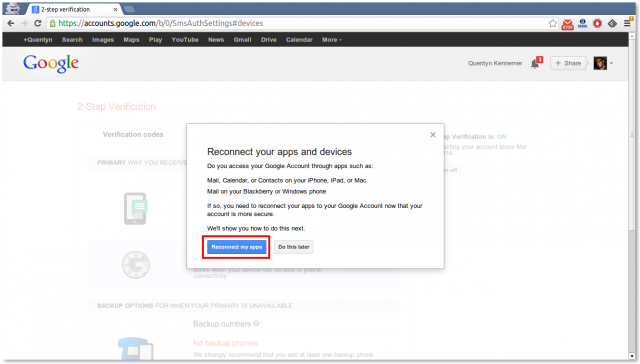Open the notifications bell
This screenshot has height=364, width=640.
click(536, 64)
